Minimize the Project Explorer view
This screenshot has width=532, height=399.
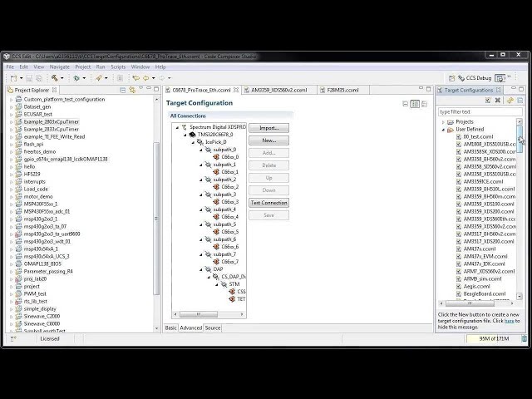[x=149, y=89]
